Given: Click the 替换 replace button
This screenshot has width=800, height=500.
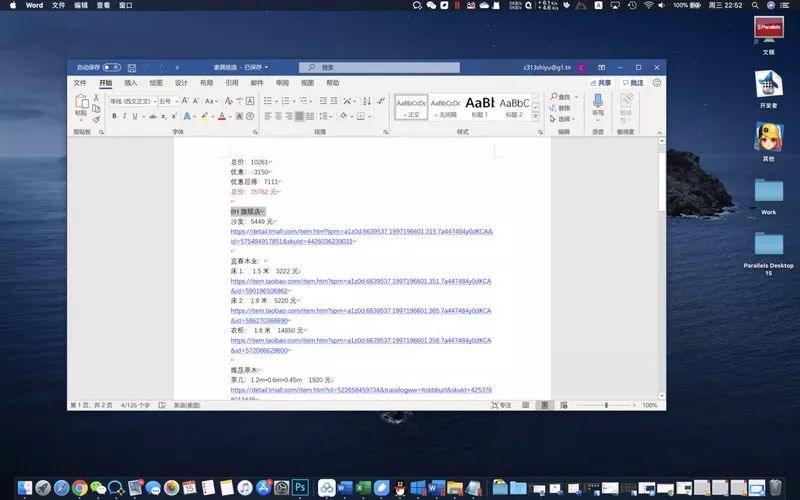Looking at the screenshot, I should coord(560,108).
